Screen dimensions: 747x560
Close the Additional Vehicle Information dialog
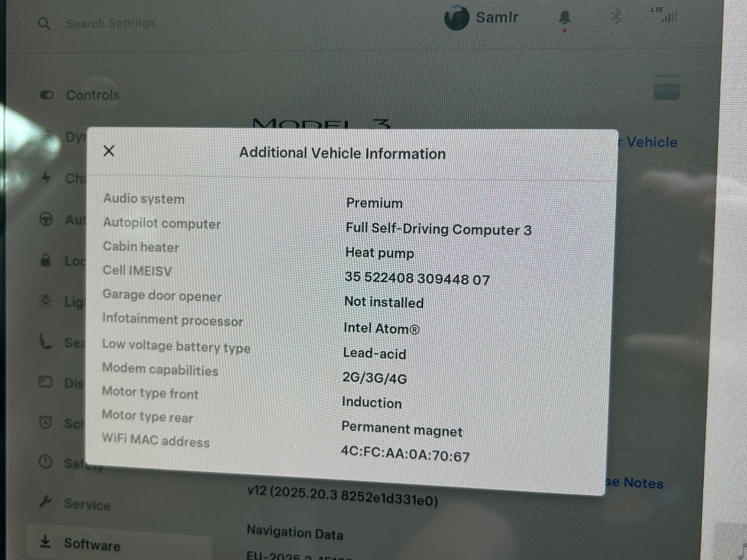[109, 151]
